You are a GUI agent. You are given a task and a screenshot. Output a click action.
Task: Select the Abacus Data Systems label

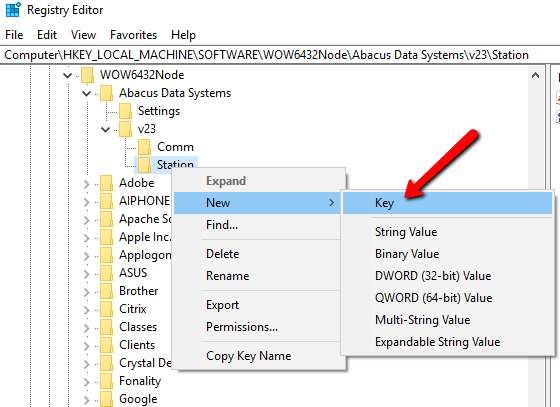pyautogui.click(x=175, y=93)
